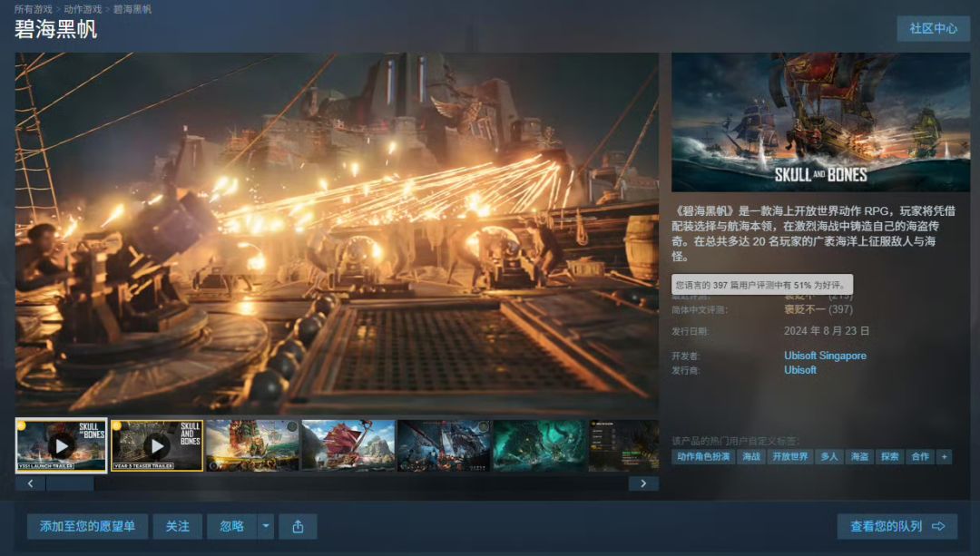Click the plus button to add tags
This screenshot has height=556, width=980.
tap(945, 456)
